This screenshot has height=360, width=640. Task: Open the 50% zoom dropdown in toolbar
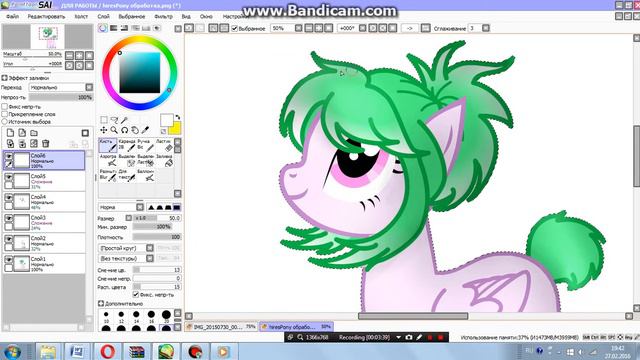click(299, 28)
